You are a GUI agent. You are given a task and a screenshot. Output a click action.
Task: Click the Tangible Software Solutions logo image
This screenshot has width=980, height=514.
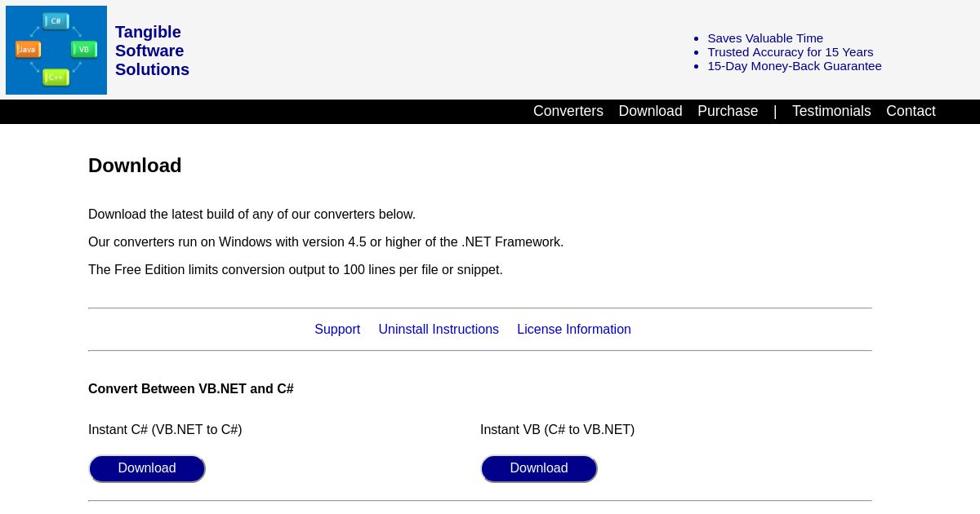(56, 50)
